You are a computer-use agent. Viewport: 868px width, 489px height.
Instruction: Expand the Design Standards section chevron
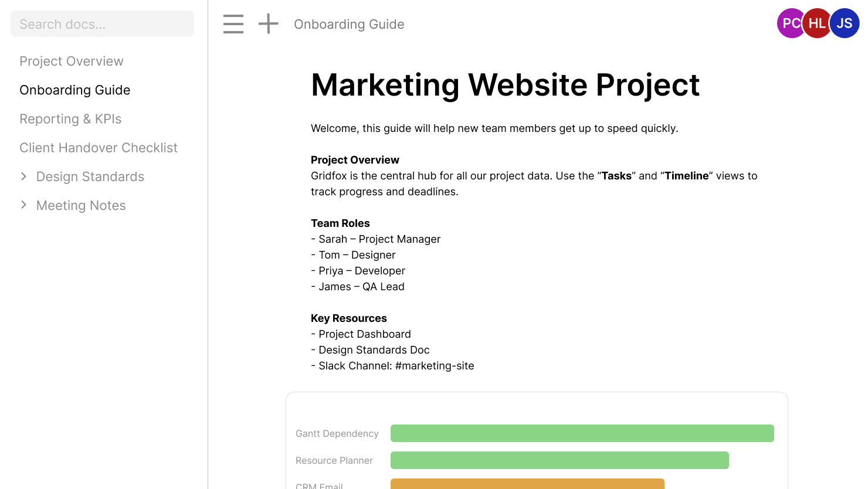23,176
